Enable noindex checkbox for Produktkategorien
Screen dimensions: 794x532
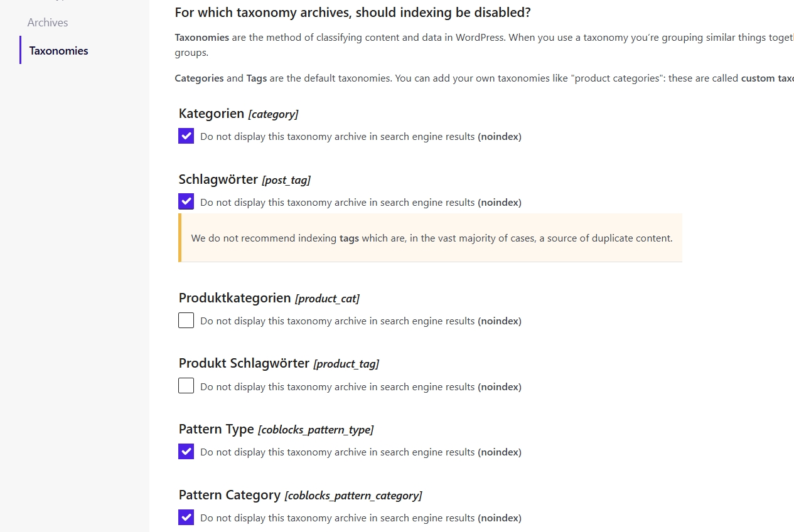tap(186, 321)
